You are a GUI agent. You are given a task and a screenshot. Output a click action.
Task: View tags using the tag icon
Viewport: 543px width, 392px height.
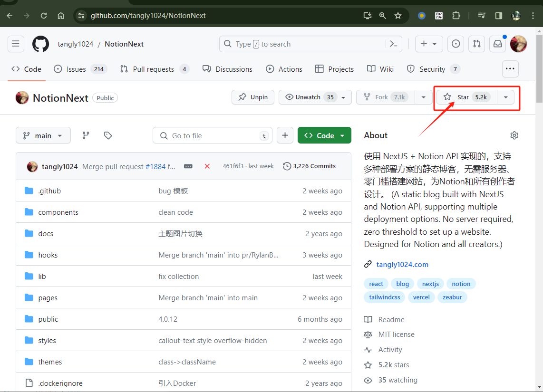pos(108,135)
